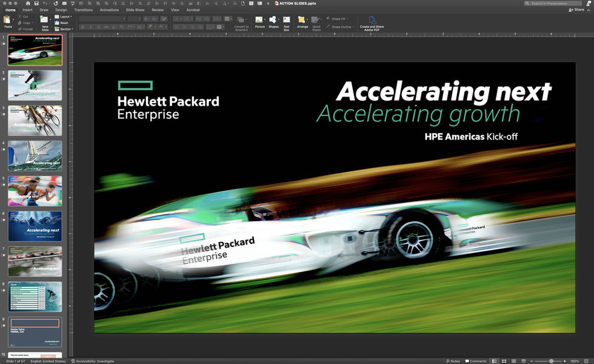The image size is (594, 364).
Task: Cut the selection
Action: click(24, 16)
